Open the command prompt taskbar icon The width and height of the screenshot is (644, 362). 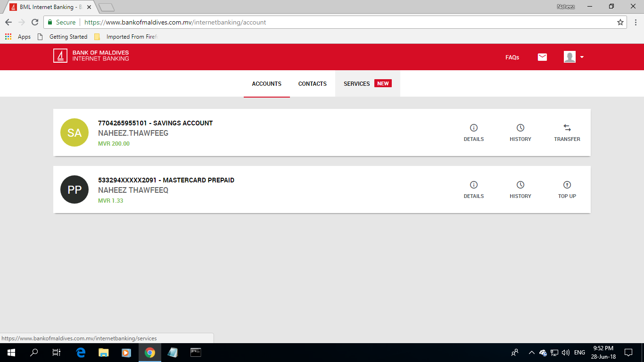196,352
